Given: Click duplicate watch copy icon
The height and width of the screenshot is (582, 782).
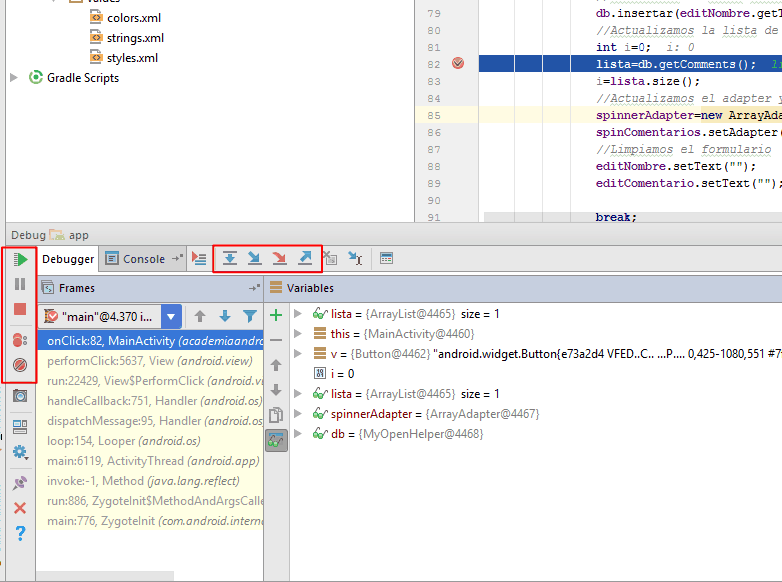Looking at the screenshot, I should [x=276, y=415].
